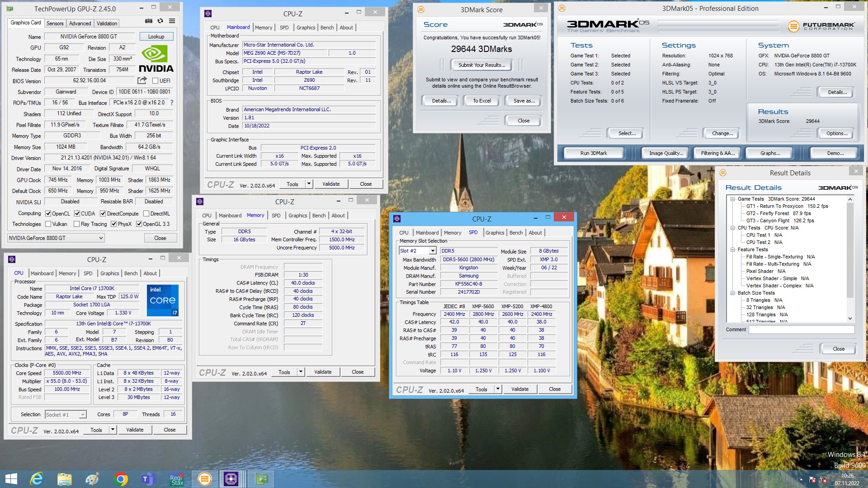Collapse the CPU Tests tree node
Image resolution: width=868 pixels, height=488 pixels.
[x=732, y=228]
